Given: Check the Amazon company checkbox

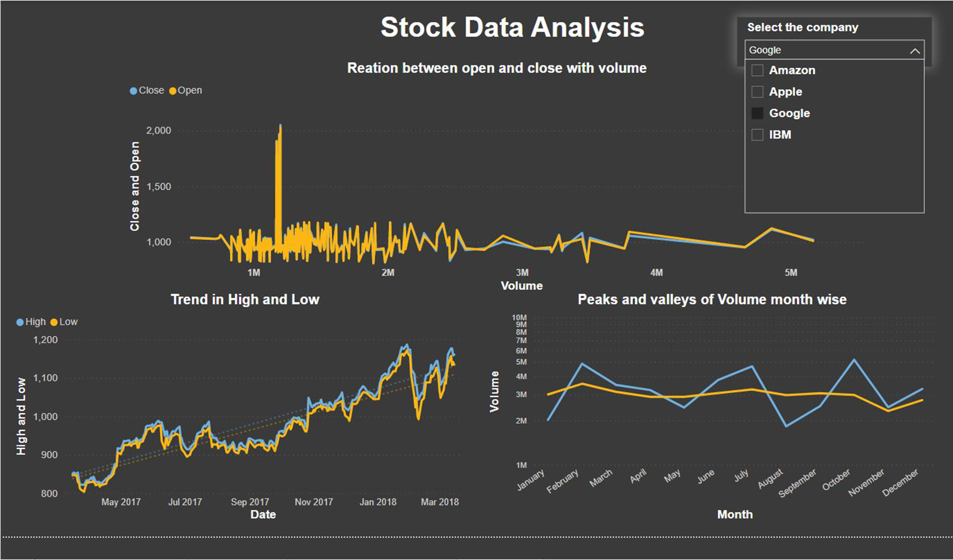Looking at the screenshot, I should 757,70.
